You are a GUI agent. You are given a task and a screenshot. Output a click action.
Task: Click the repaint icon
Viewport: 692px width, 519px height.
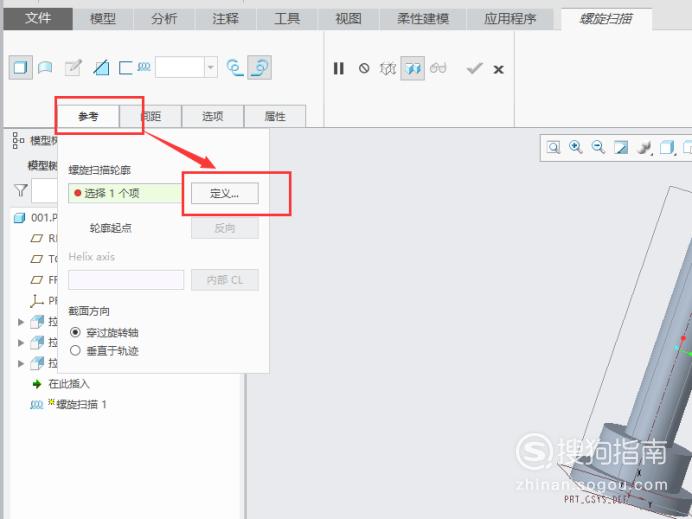pyautogui.click(x=621, y=147)
